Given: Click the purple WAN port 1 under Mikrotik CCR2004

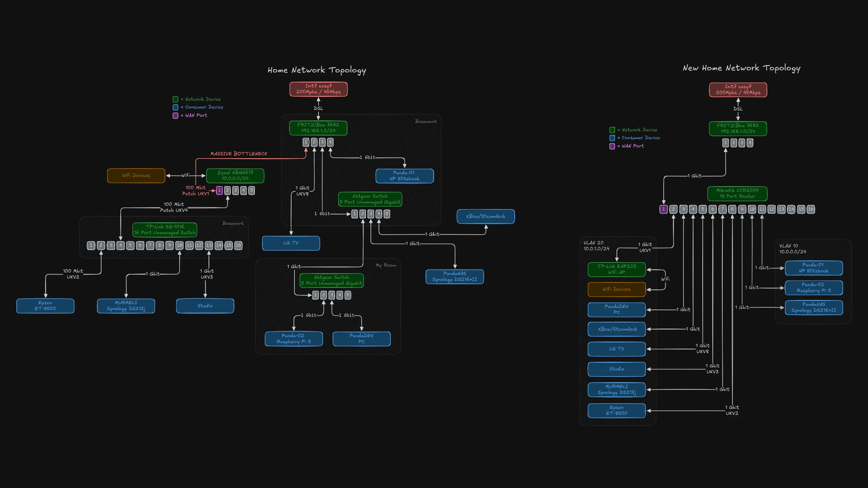Looking at the screenshot, I should coord(664,209).
